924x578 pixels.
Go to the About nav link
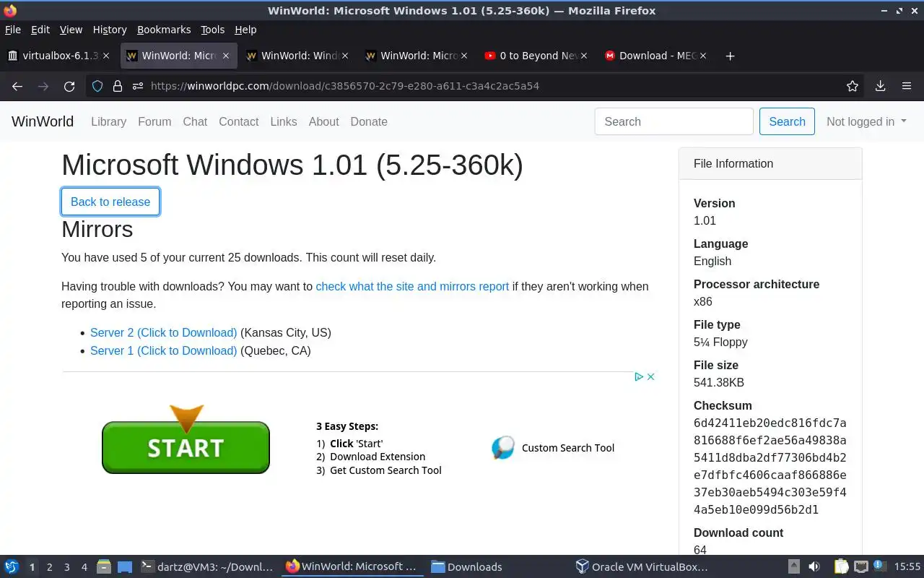coord(323,121)
